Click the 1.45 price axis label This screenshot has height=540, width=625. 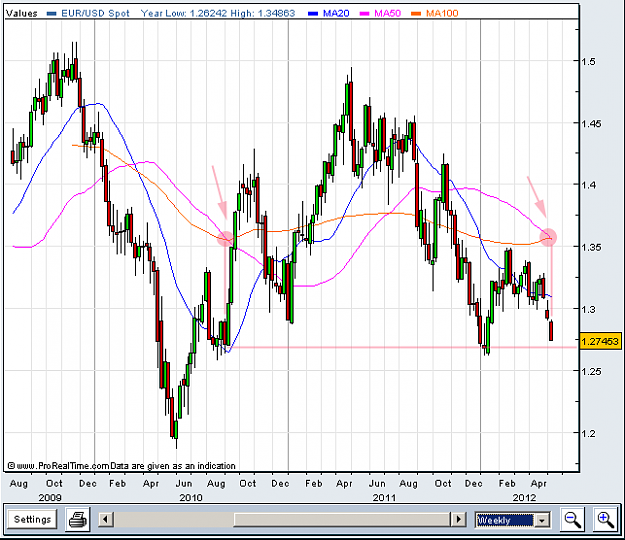593,124
